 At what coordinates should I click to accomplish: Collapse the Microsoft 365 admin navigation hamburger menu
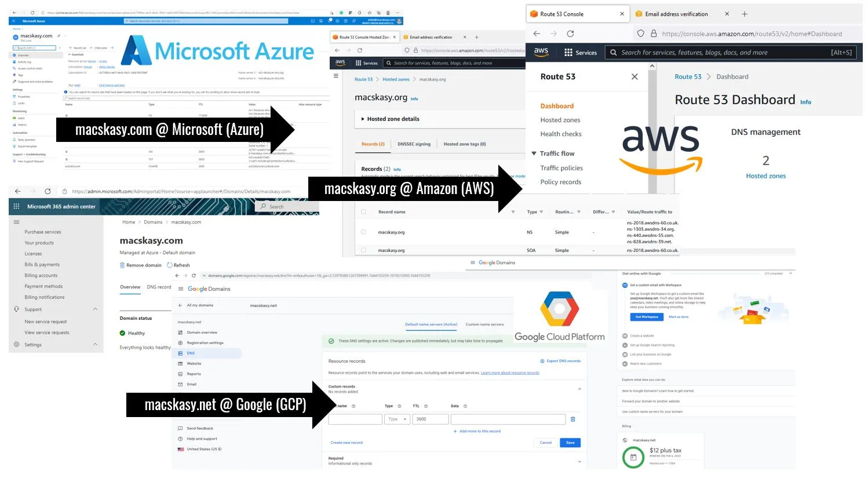click(x=16, y=222)
